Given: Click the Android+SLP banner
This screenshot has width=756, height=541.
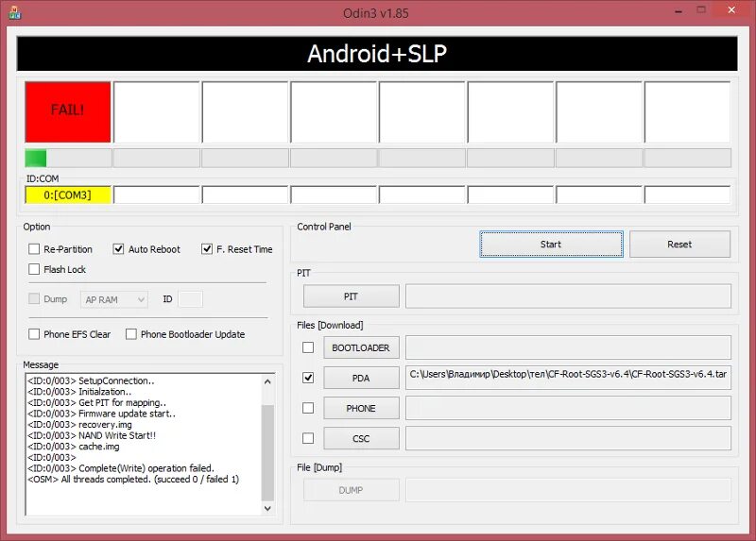Looking at the screenshot, I should pos(377,54).
